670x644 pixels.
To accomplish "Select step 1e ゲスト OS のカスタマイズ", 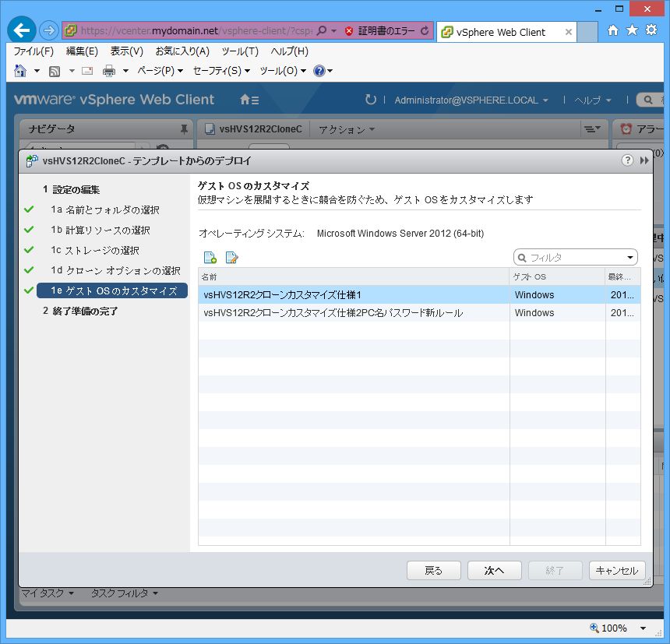I will point(112,290).
